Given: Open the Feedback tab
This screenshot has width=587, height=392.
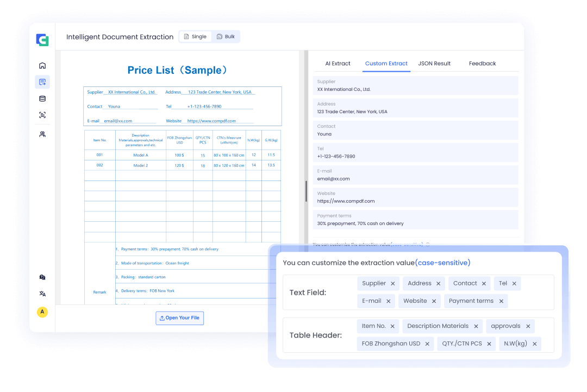Looking at the screenshot, I should click(482, 64).
